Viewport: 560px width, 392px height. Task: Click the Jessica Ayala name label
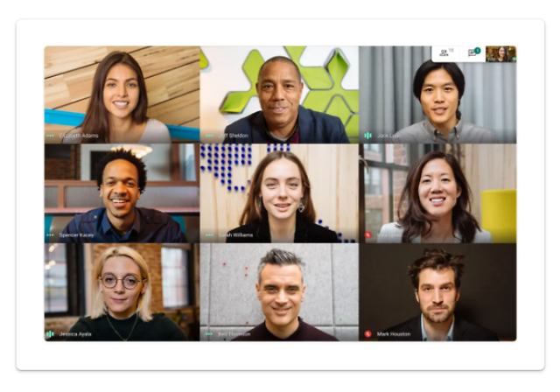(75, 333)
